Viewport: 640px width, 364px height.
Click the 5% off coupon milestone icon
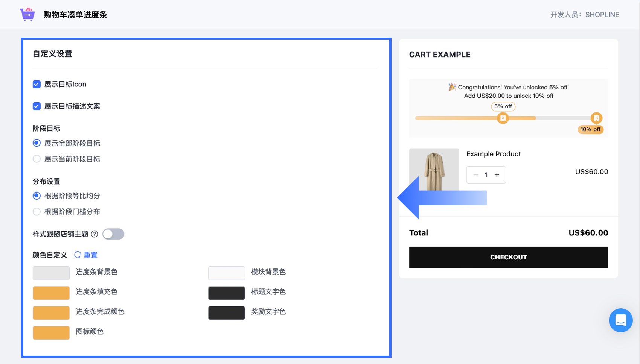(503, 118)
